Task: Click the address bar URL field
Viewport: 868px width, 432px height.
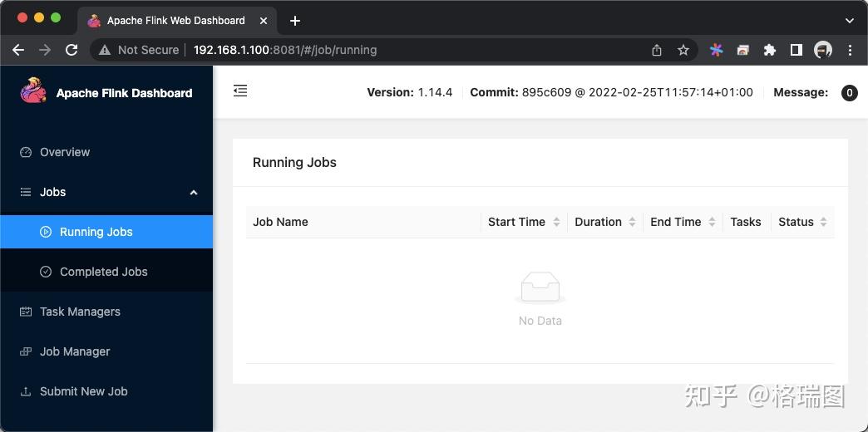Action: 374,50
